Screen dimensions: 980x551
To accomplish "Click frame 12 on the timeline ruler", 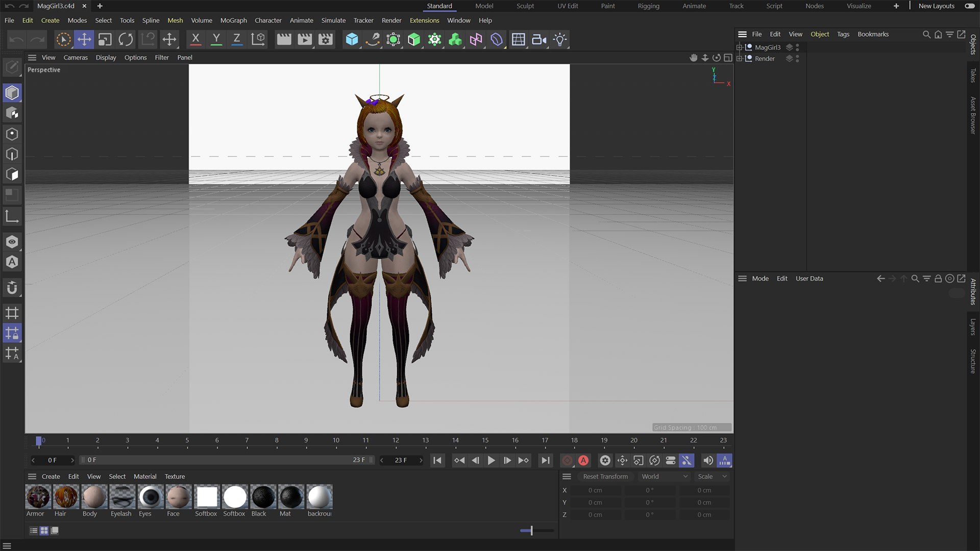I will tap(396, 440).
